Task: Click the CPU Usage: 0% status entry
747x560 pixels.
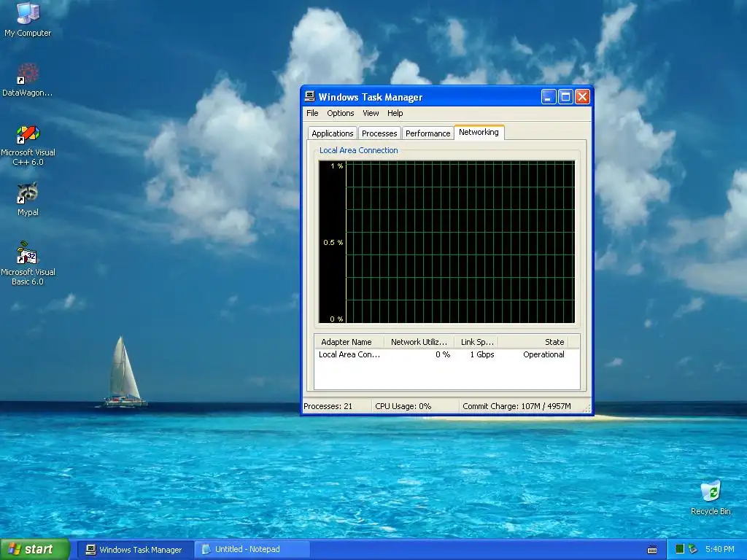Action: point(414,406)
